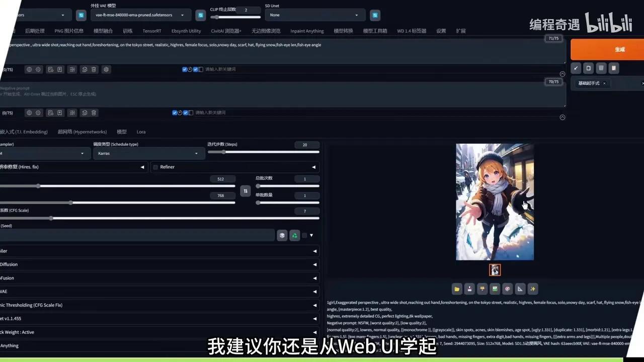Click the random seed dice icon

[282, 235]
